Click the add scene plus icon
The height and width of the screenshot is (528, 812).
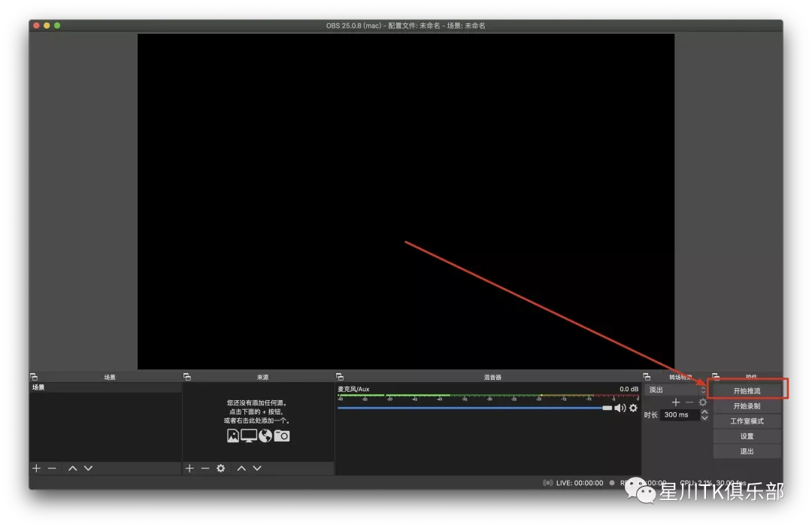(x=36, y=468)
